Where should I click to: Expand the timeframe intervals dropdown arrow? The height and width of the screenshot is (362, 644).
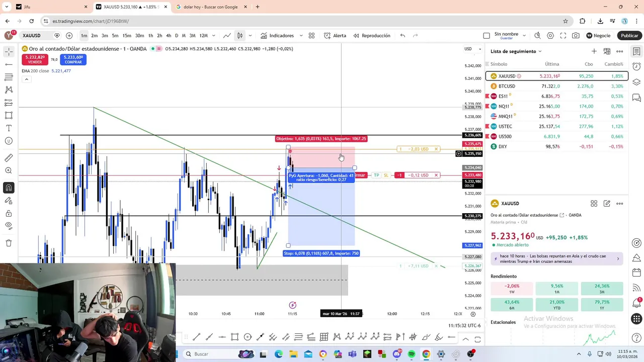tap(214, 36)
